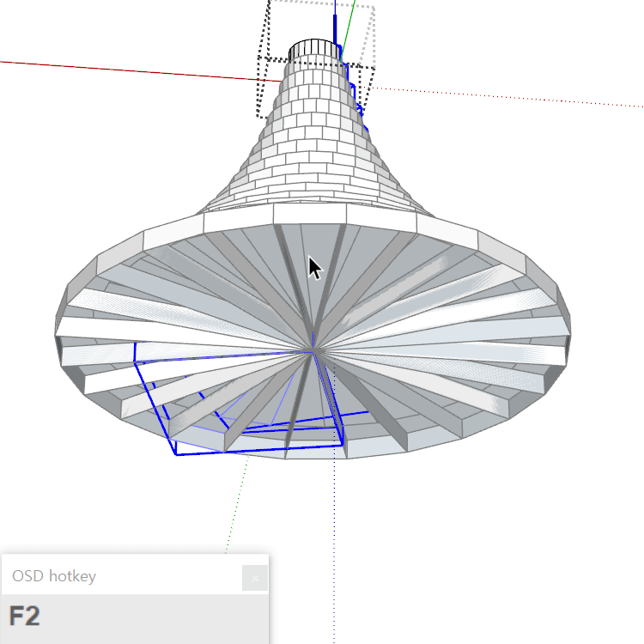Click the F2 hotkey label

click(25, 616)
